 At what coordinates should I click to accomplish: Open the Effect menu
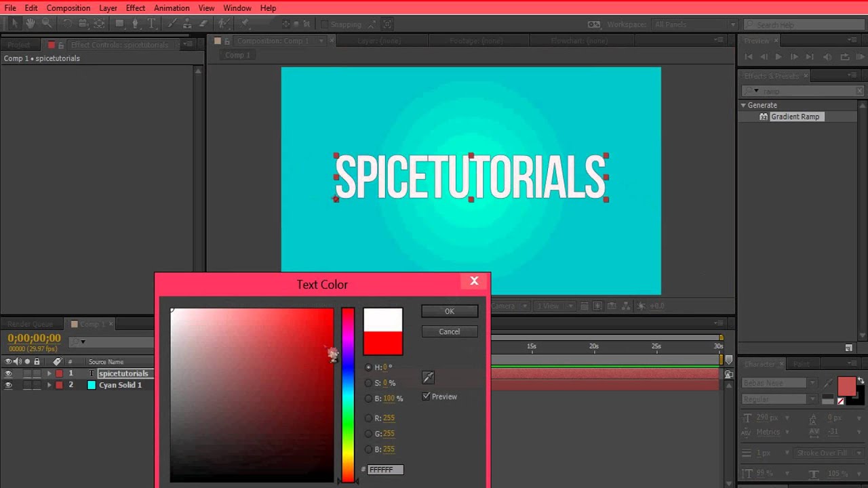pos(136,8)
